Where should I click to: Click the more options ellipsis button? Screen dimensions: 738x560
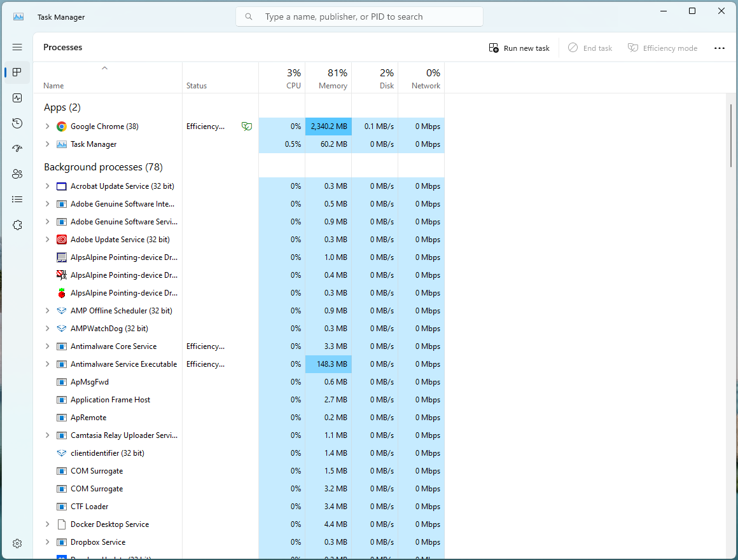click(720, 48)
